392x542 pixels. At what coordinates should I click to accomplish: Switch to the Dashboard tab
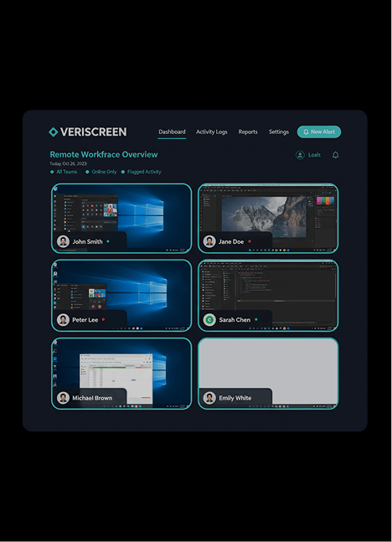[x=172, y=132]
